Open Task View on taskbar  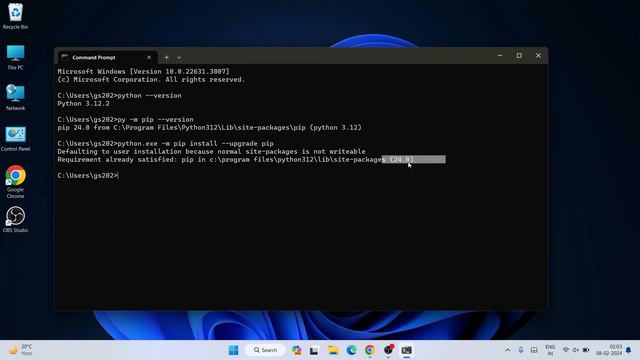tap(314, 350)
